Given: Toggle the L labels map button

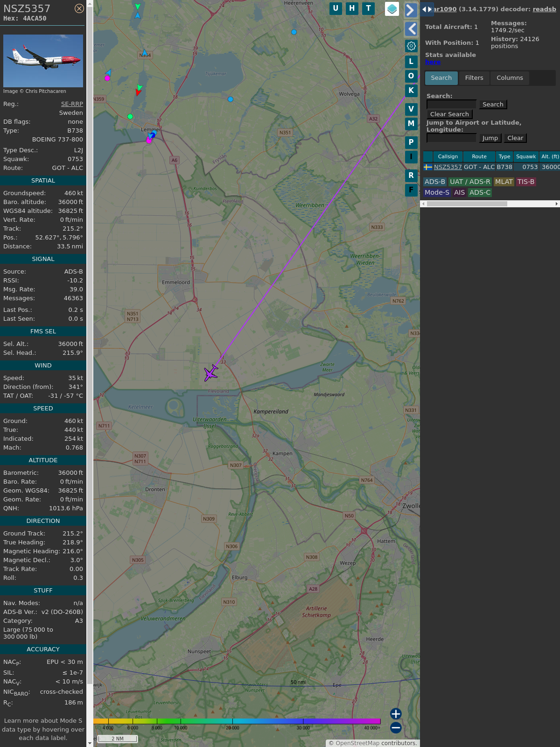Looking at the screenshot, I should tap(411, 62).
